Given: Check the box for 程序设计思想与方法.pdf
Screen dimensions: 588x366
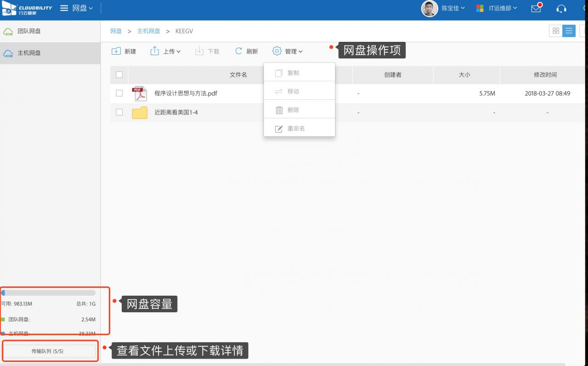Looking at the screenshot, I should 119,93.
